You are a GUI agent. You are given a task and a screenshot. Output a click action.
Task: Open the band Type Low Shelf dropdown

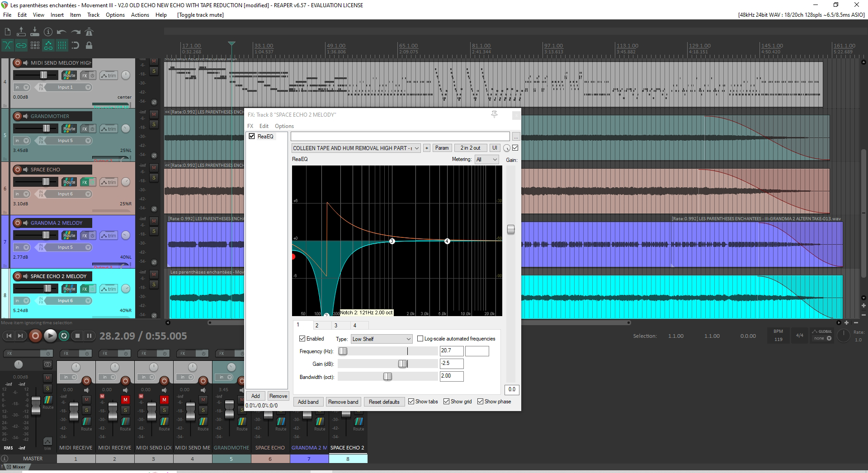click(x=381, y=339)
